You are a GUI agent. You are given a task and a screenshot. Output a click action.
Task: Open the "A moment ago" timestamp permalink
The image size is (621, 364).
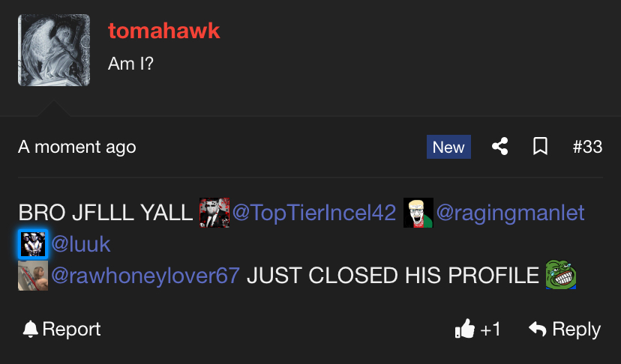pyautogui.click(x=76, y=147)
